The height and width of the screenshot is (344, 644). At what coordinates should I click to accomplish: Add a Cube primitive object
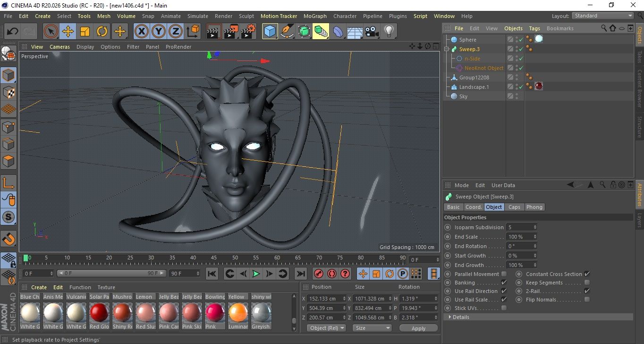pyautogui.click(x=270, y=32)
